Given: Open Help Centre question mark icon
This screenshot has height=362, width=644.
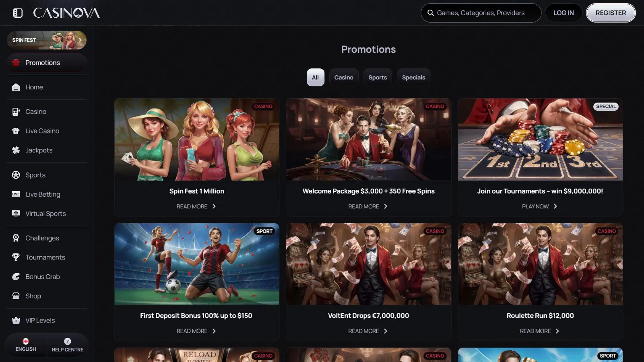Looking at the screenshot, I should tap(67, 341).
